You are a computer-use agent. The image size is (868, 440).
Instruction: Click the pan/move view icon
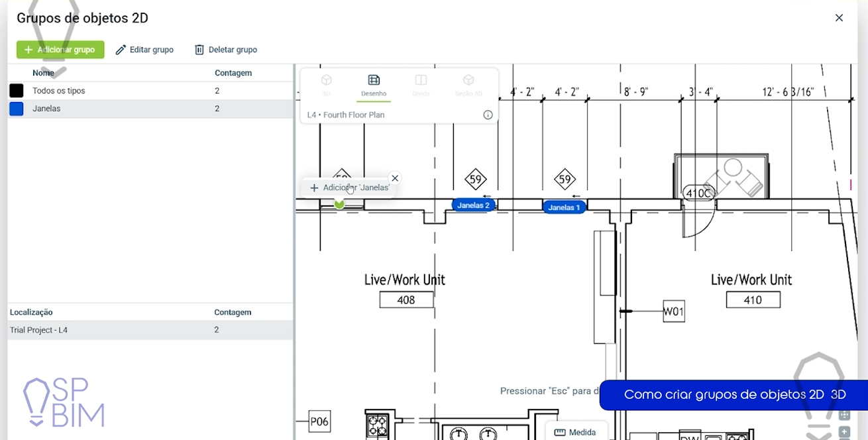844,415
